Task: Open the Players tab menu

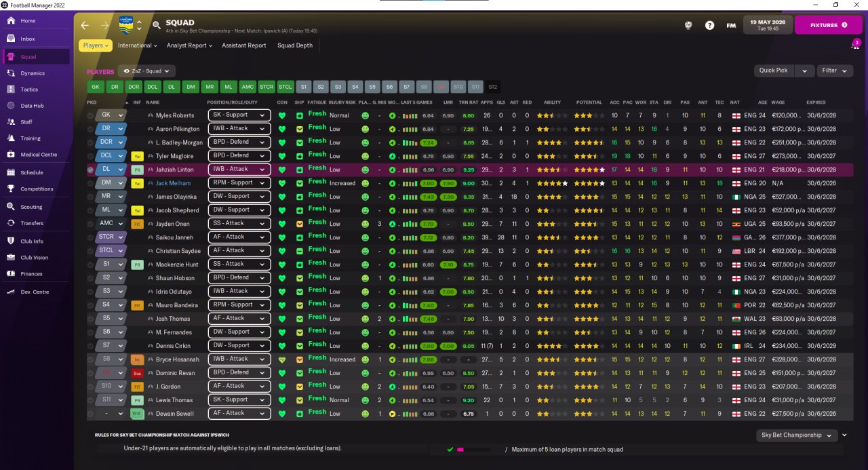Action: click(96, 45)
